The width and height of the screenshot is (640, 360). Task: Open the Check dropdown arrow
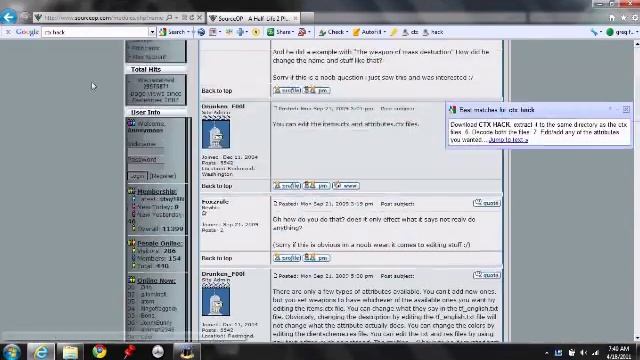347,32
